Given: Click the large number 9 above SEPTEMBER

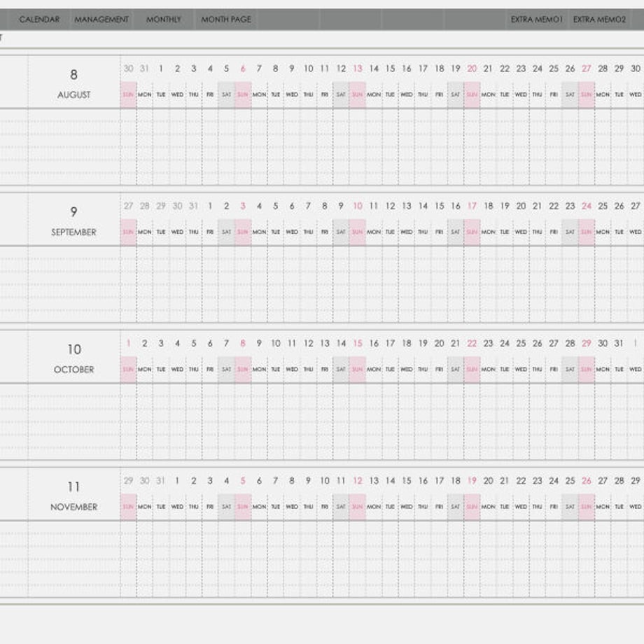Looking at the screenshot, I should [x=74, y=212].
